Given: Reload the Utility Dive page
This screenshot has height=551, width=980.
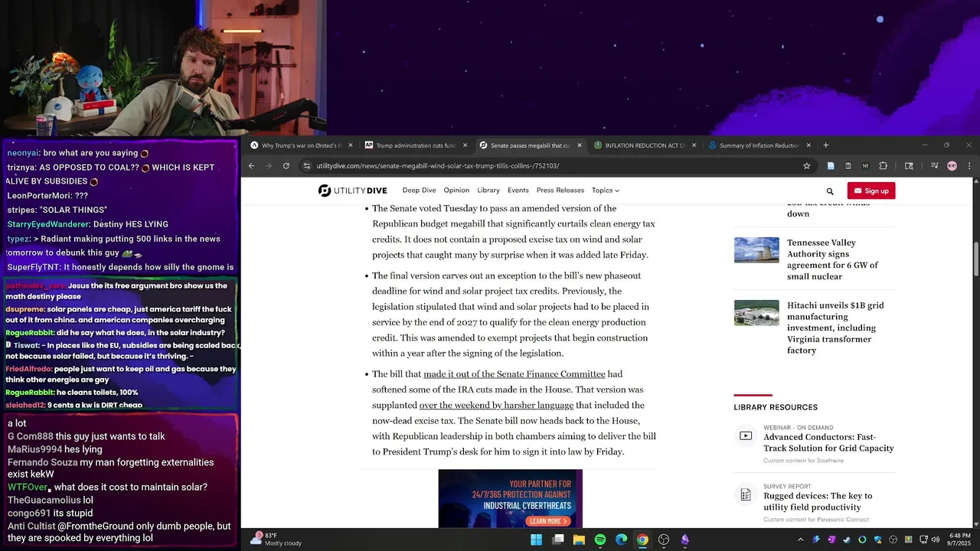Looking at the screenshot, I should coord(286,166).
